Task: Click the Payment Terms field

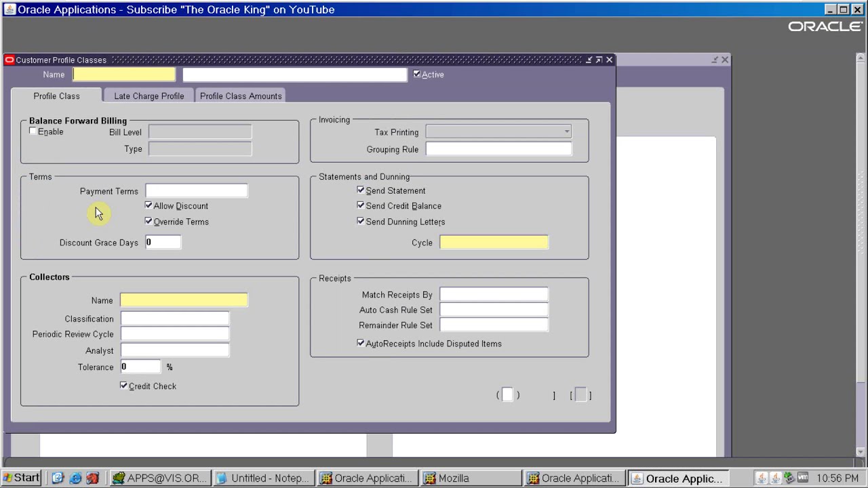Action: pyautogui.click(x=197, y=191)
